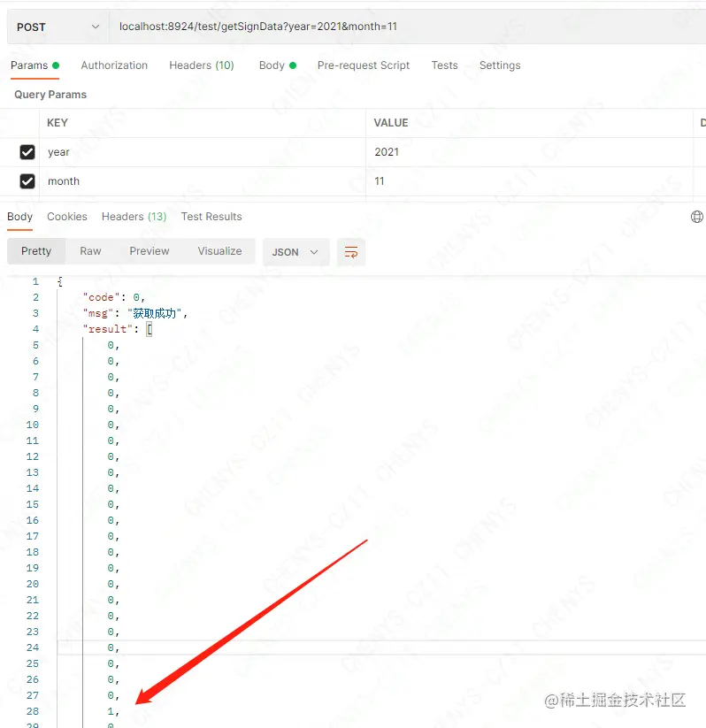
Task: Click line number 1 in gutter
Action: [35, 281]
